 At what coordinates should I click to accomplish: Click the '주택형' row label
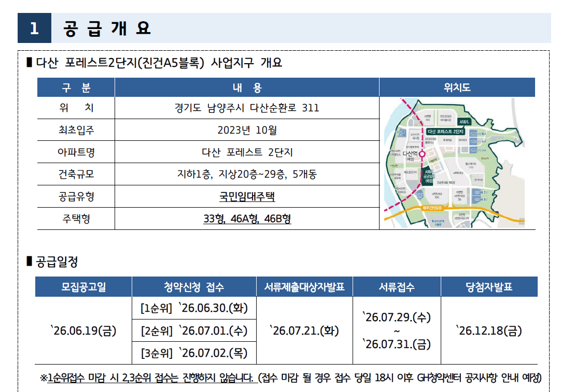coord(76,219)
